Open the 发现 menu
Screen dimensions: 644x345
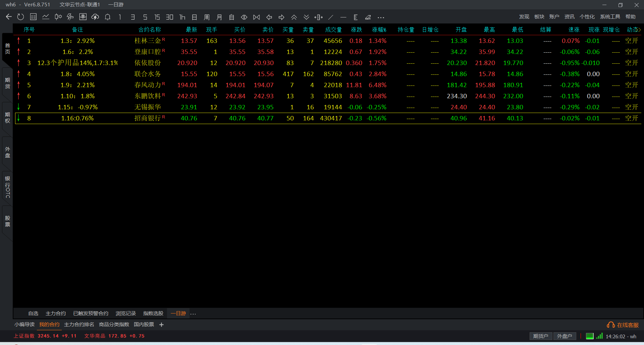click(524, 17)
